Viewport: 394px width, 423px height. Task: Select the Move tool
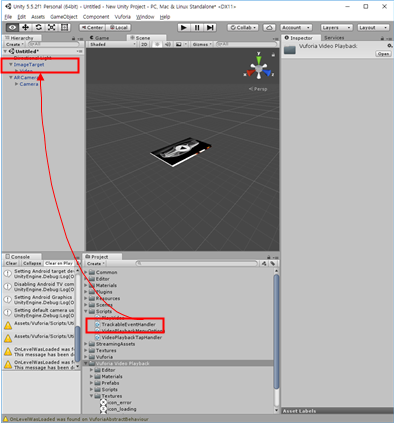coord(25,27)
